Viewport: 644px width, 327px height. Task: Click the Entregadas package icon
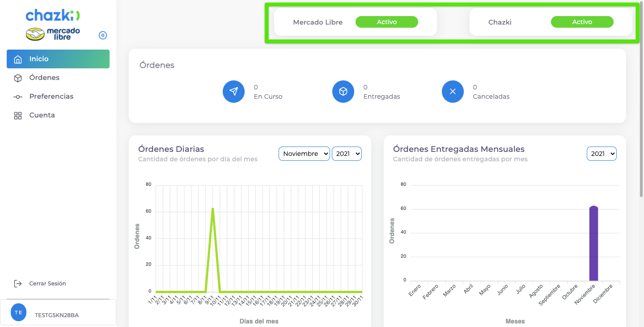point(343,92)
